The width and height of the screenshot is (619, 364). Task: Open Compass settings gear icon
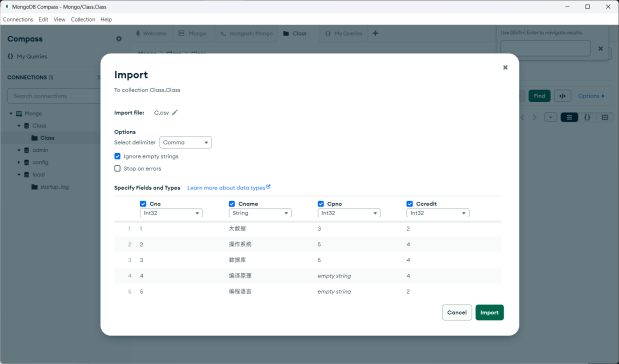(x=119, y=39)
